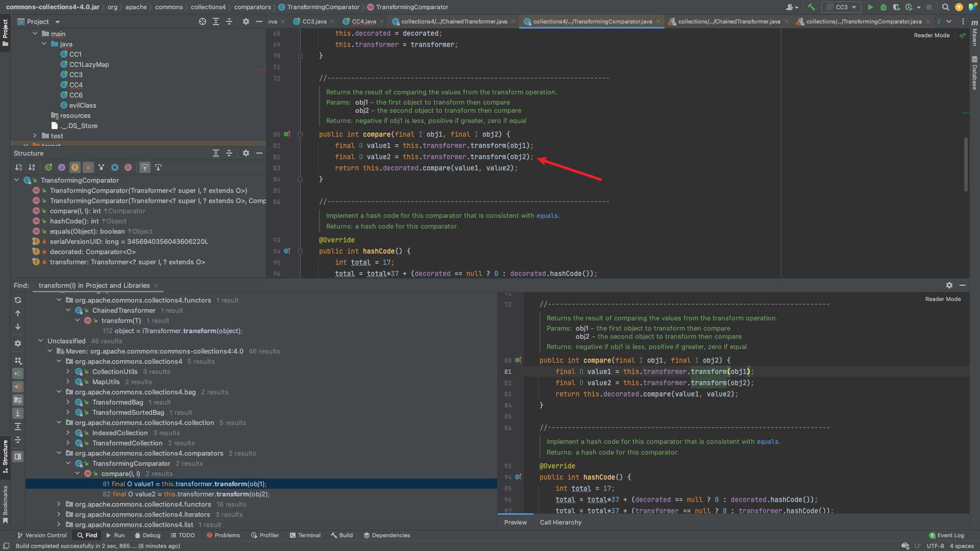
Task: Go to the next occurrence down arrow in Find
Action: point(18,327)
